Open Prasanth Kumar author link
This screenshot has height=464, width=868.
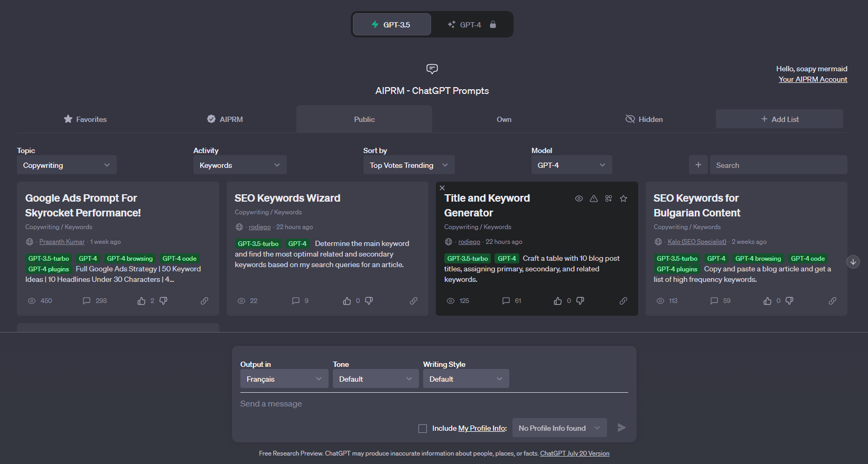click(62, 242)
